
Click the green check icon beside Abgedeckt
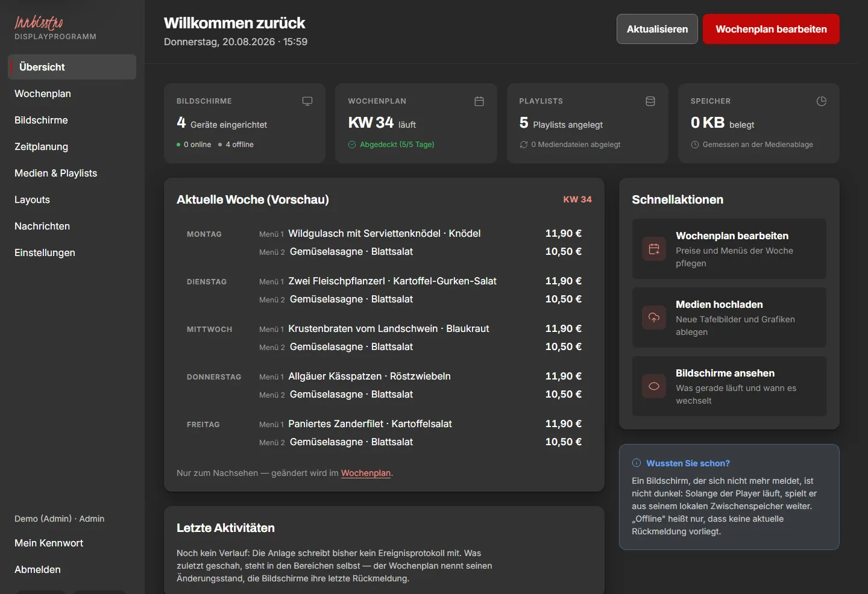click(x=352, y=145)
